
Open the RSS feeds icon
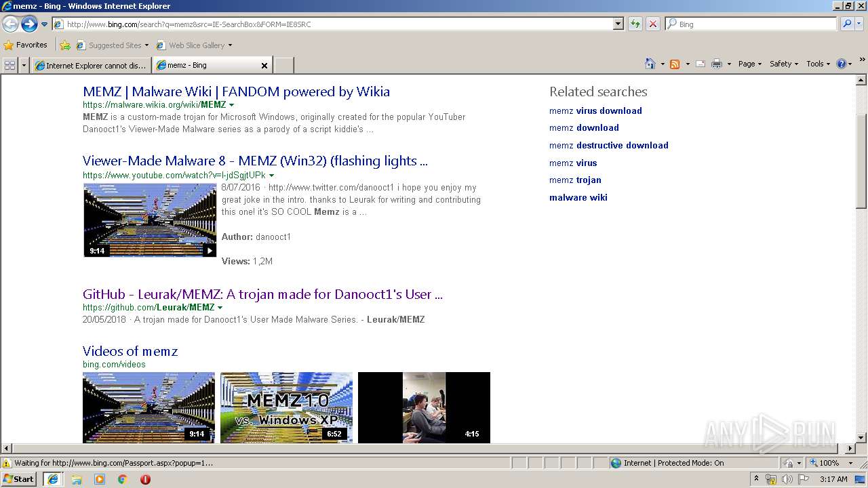pyautogui.click(x=674, y=64)
